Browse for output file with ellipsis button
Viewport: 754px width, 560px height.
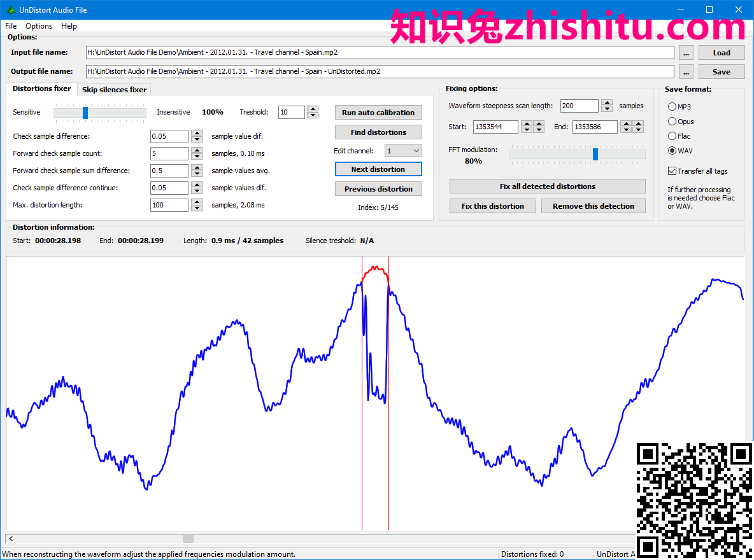[x=686, y=72]
